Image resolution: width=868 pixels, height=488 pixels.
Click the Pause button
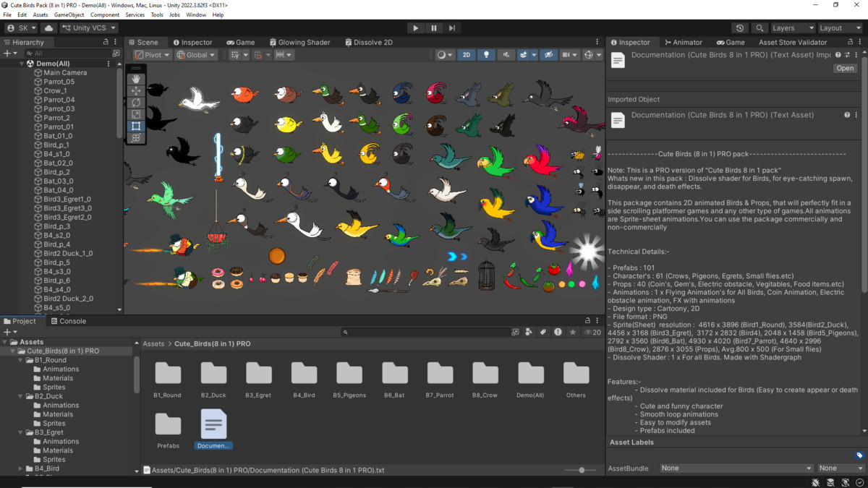pos(434,28)
